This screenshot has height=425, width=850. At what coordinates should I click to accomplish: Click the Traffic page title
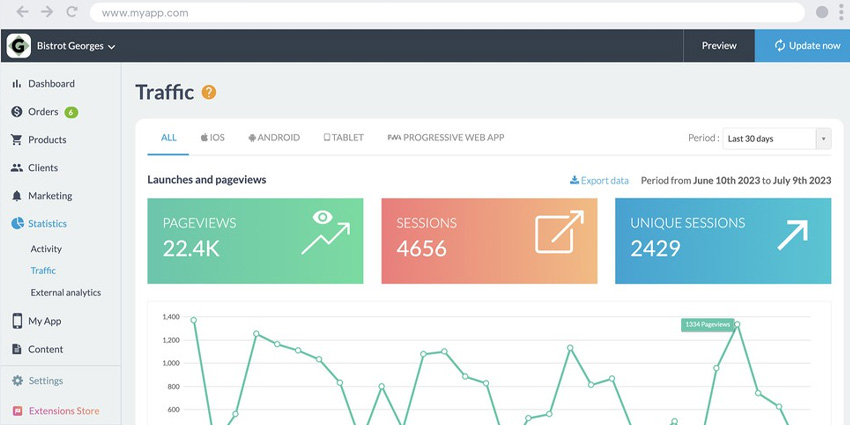point(164,92)
